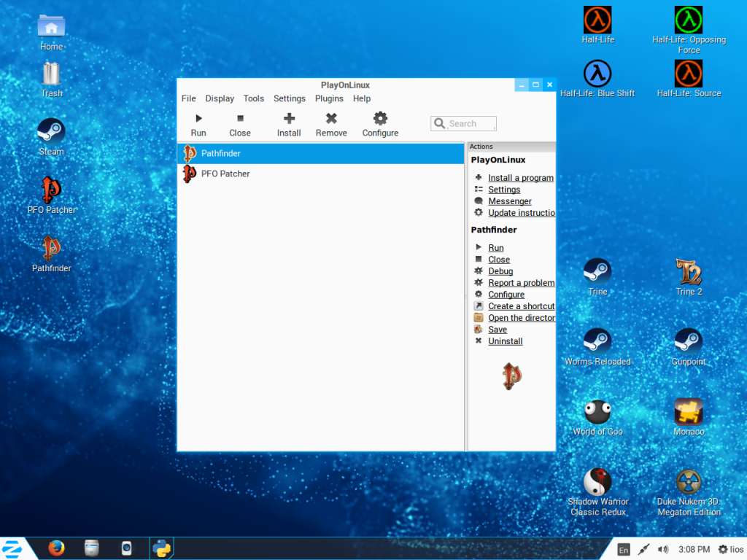Select Pathfinder in the program list
The height and width of the screenshot is (560, 747).
pos(321,153)
